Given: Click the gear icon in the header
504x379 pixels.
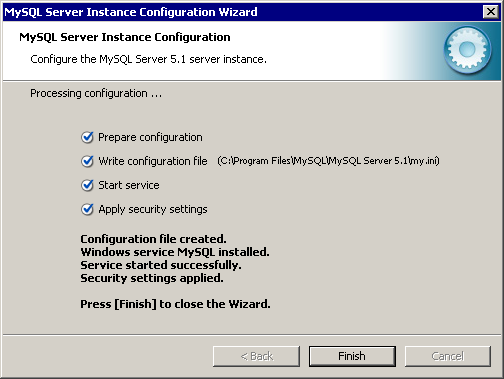Looking at the screenshot, I should (467, 50).
